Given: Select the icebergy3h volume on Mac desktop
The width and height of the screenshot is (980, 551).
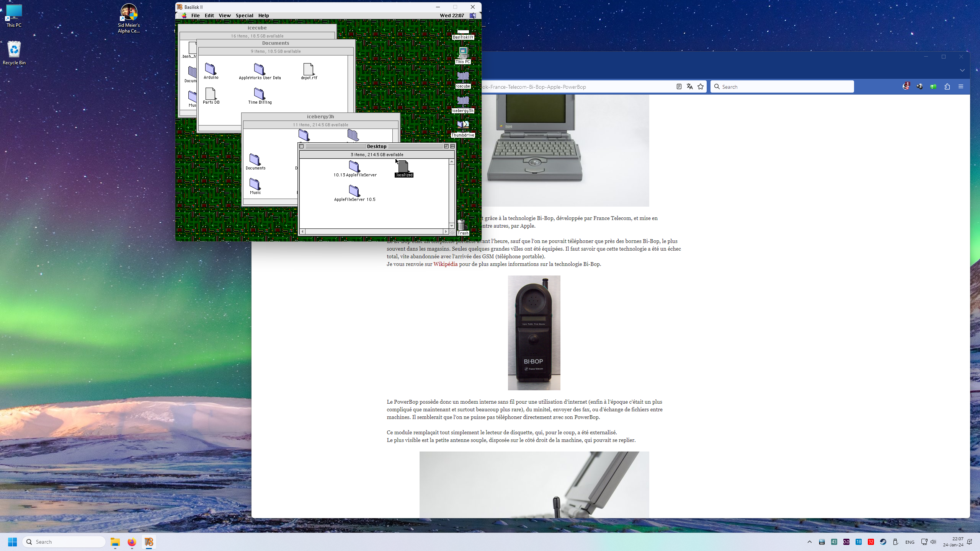Looking at the screenshot, I should (463, 104).
